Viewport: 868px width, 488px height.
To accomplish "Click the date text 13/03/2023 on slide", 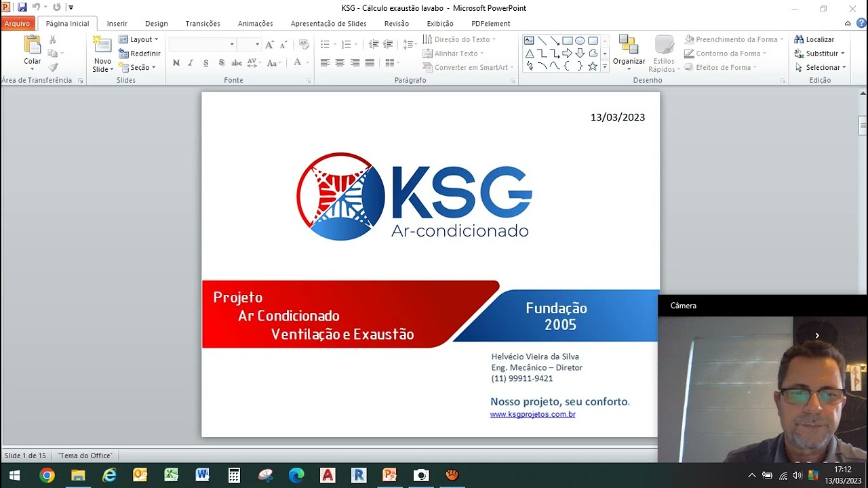I will click(x=618, y=117).
